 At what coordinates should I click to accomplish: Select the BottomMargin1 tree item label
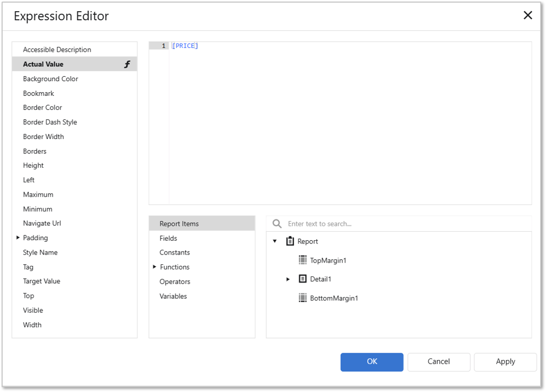[334, 298]
